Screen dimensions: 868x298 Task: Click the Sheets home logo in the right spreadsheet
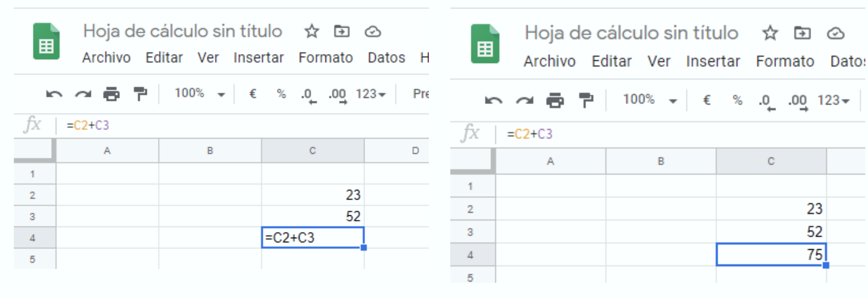coord(485,44)
